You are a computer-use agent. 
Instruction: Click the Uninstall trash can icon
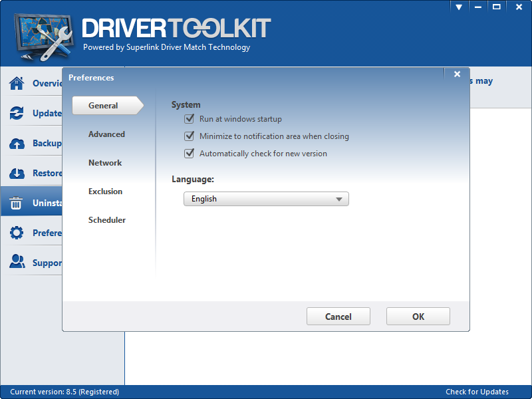(x=16, y=203)
